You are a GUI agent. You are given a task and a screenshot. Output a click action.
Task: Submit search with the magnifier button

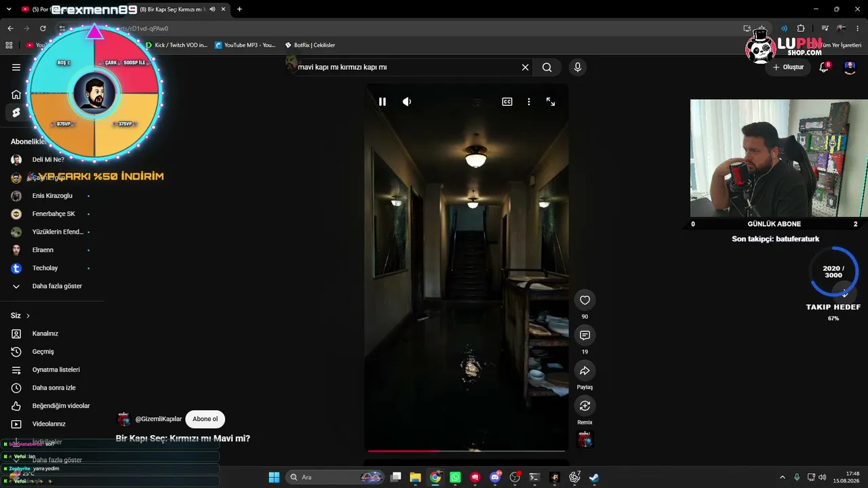[547, 67]
